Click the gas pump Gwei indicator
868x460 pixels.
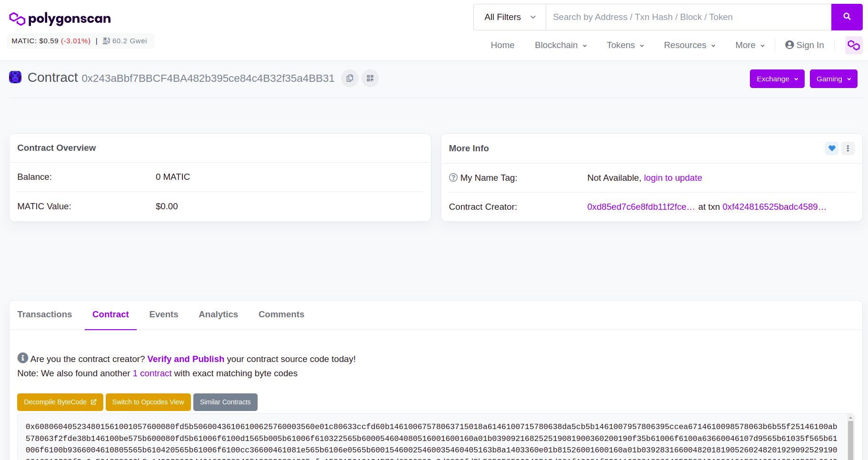point(125,41)
